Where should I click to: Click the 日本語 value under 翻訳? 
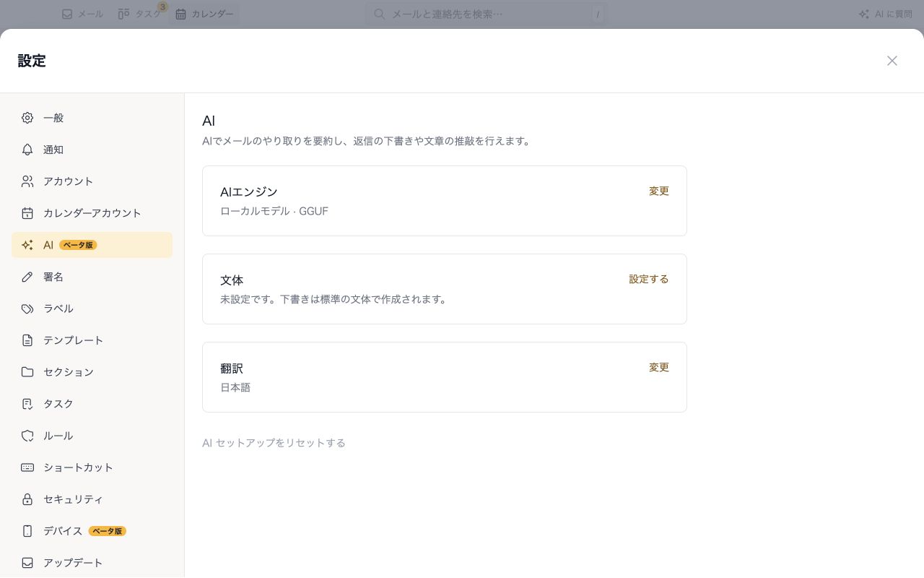[235, 387]
